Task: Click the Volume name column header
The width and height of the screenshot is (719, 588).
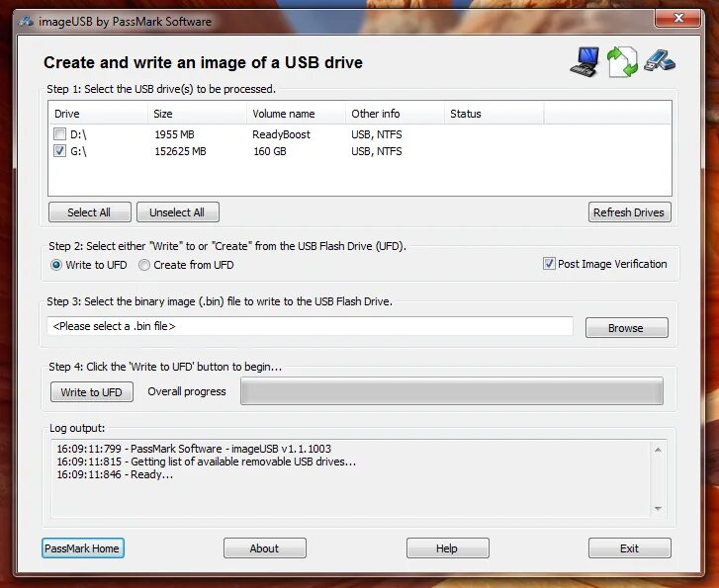Action: click(x=297, y=114)
